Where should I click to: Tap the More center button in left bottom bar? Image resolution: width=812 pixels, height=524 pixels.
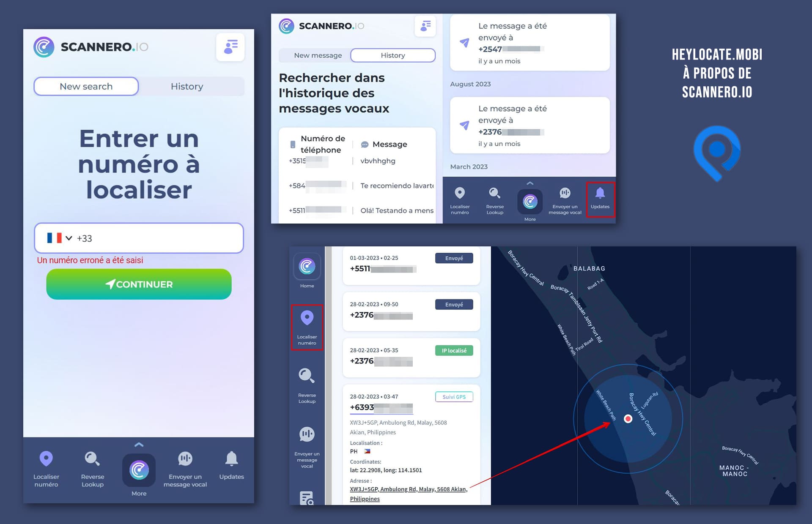(139, 470)
